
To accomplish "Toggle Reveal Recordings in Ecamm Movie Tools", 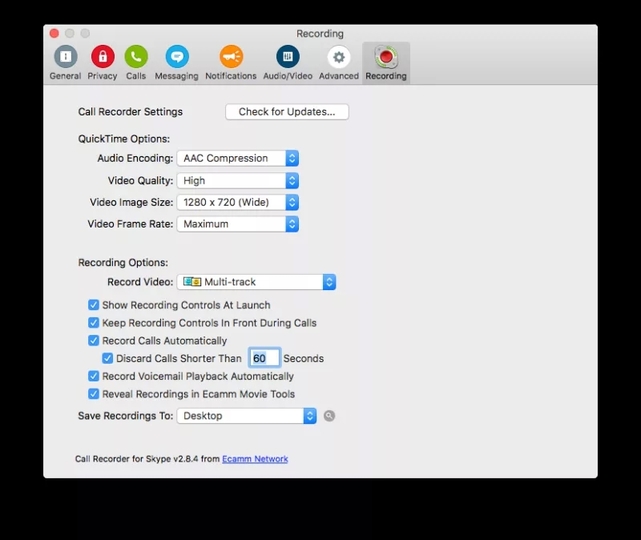I will (93, 394).
